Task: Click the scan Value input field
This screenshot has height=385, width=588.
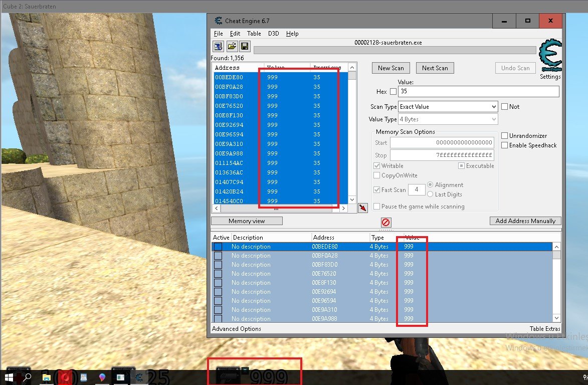Action: tap(479, 91)
